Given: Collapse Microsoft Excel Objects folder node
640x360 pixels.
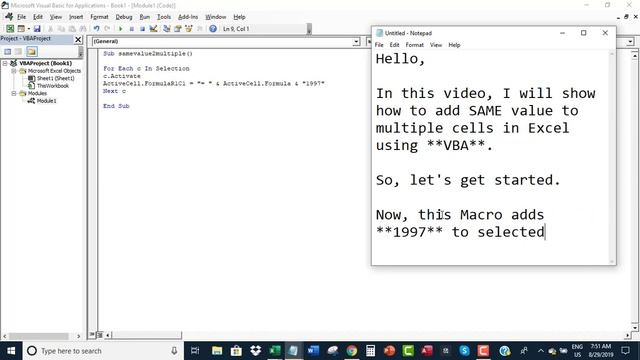Looking at the screenshot, I should tap(14, 71).
